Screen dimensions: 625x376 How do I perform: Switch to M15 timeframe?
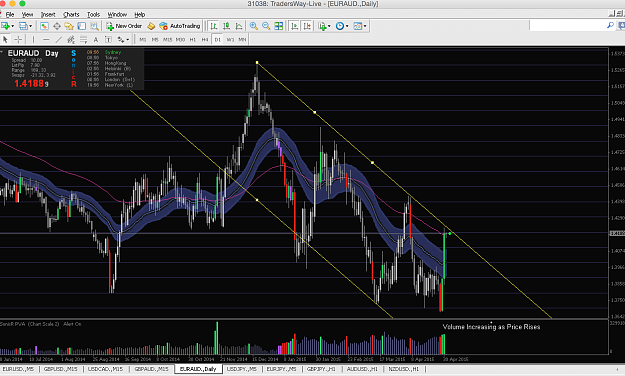(167, 39)
